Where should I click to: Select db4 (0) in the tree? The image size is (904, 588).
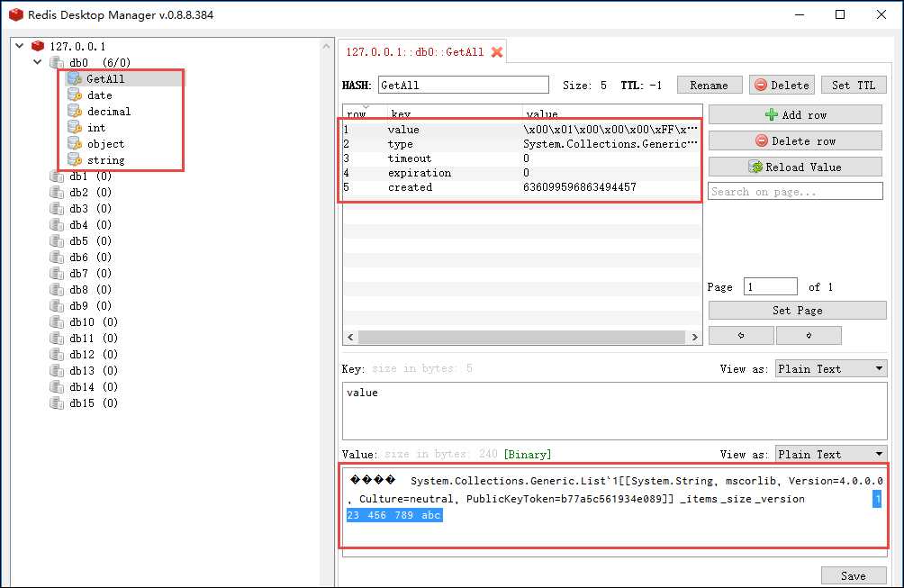[90, 224]
